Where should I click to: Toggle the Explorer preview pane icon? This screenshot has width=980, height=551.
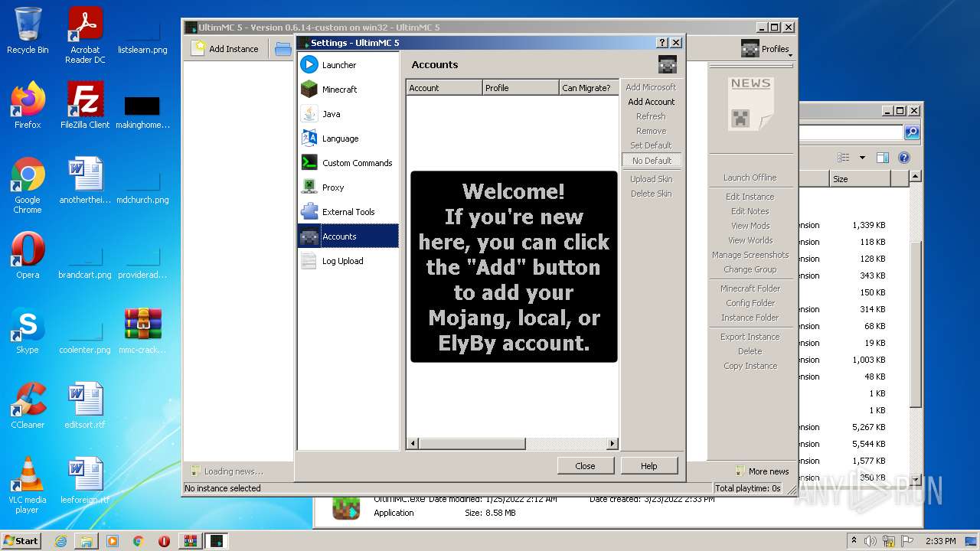[882, 158]
